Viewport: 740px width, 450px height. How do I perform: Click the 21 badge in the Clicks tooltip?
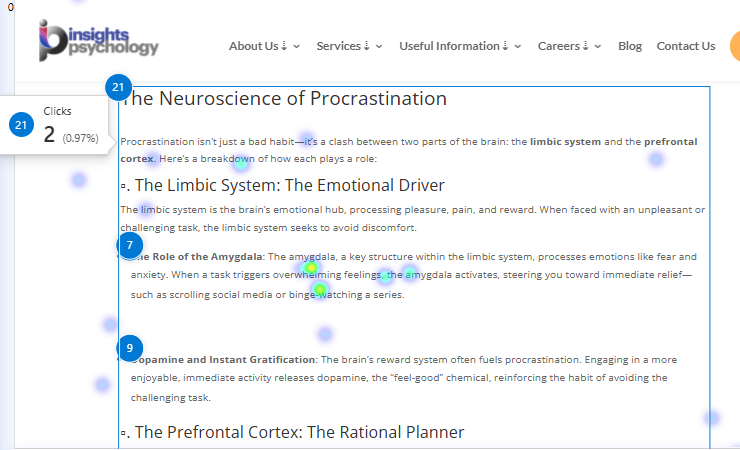21,125
